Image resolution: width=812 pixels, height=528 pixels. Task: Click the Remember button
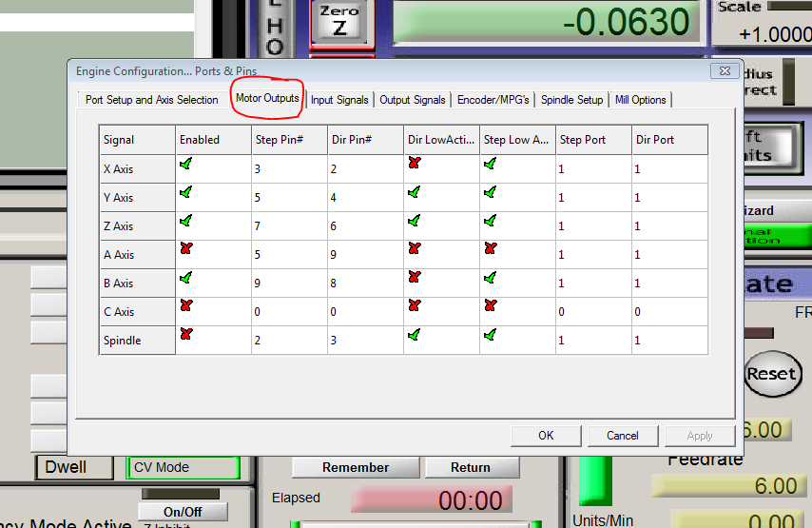coord(356,467)
